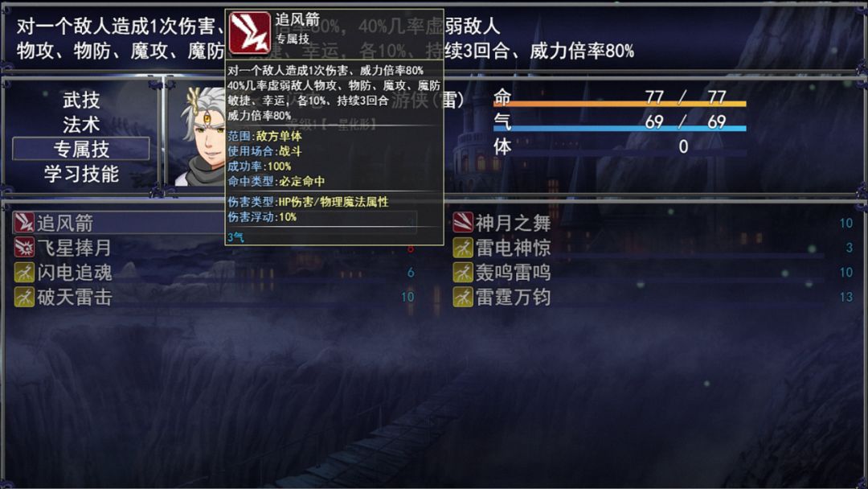Select the 武技 category

[x=81, y=101]
